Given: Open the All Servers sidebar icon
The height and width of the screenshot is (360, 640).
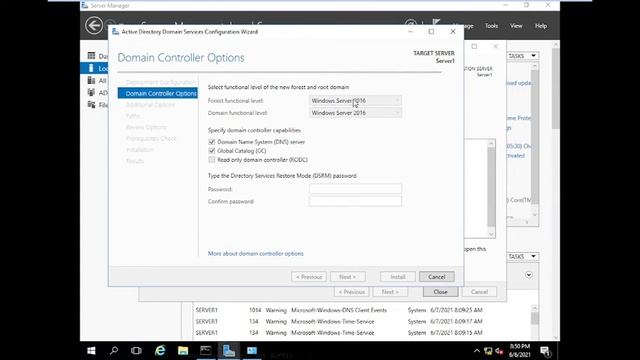Looking at the screenshot, I should click(x=91, y=80).
